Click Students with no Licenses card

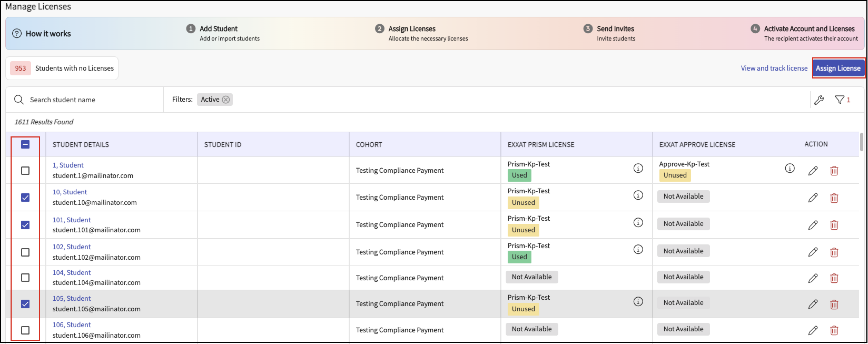[x=62, y=68]
